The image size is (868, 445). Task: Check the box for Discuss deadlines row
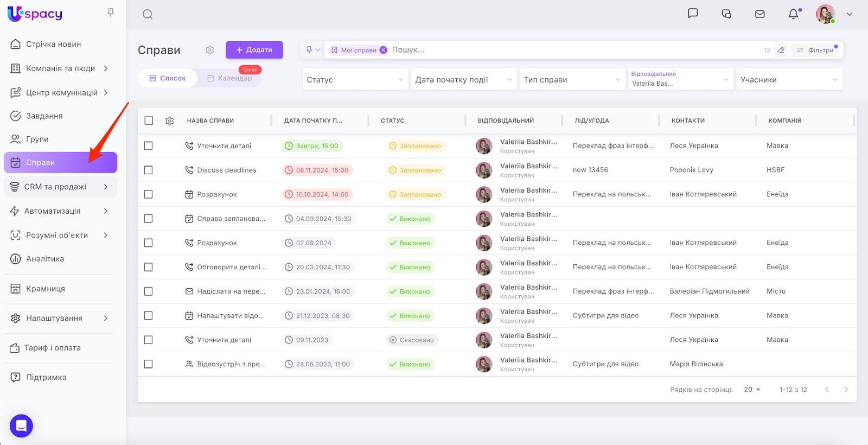point(149,170)
